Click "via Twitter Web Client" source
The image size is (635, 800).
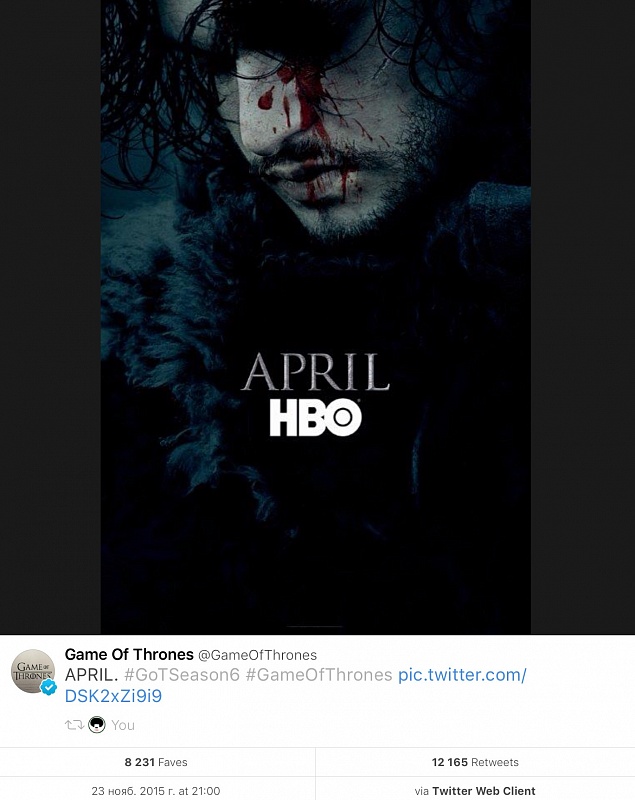click(x=475, y=791)
